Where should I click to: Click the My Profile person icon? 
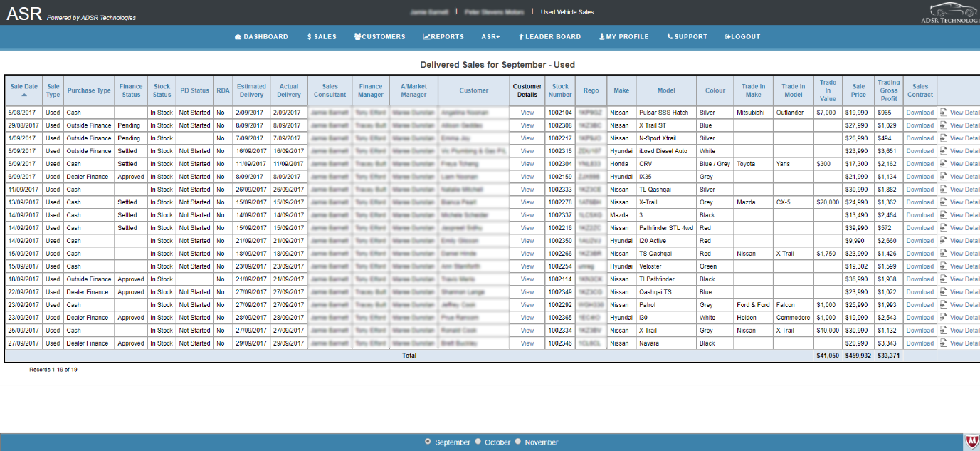(x=602, y=37)
